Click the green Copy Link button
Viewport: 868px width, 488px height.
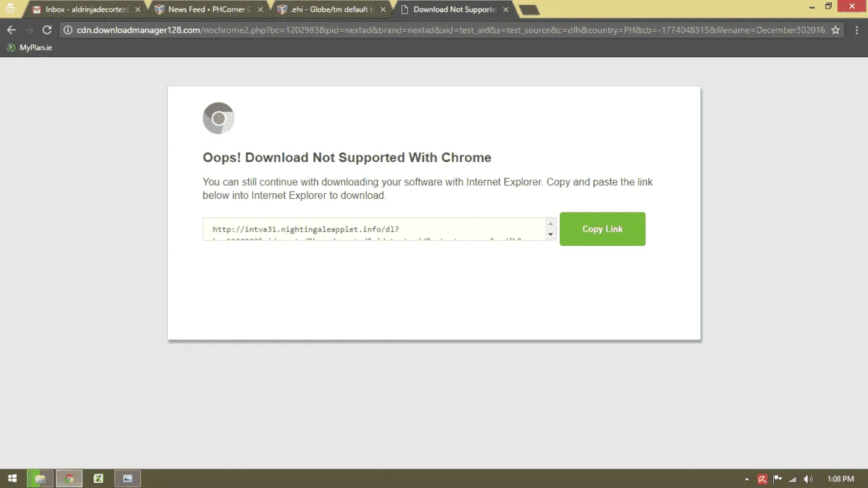tap(603, 228)
